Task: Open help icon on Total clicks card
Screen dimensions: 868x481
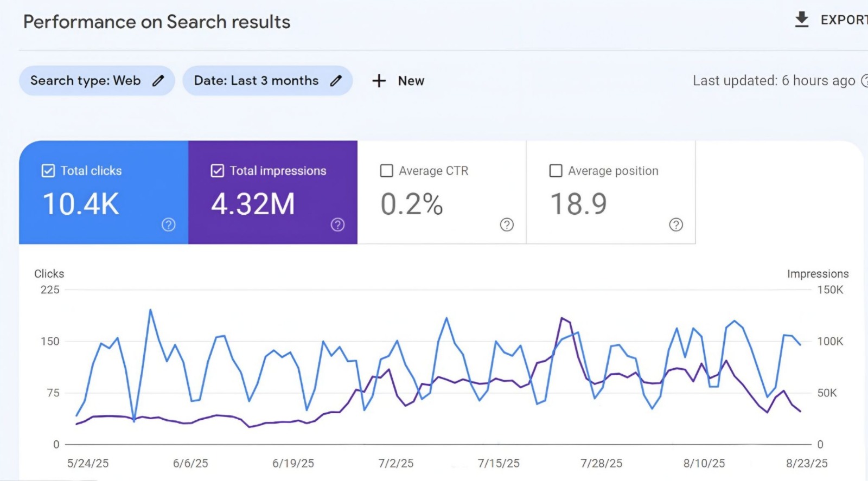Action: pyautogui.click(x=169, y=225)
